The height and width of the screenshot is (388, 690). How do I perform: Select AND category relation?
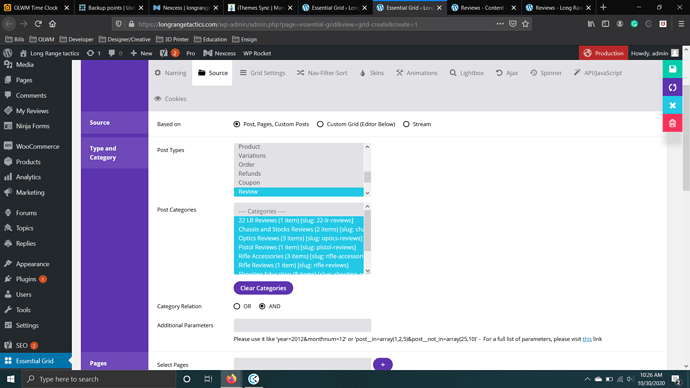(x=262, y=306)
